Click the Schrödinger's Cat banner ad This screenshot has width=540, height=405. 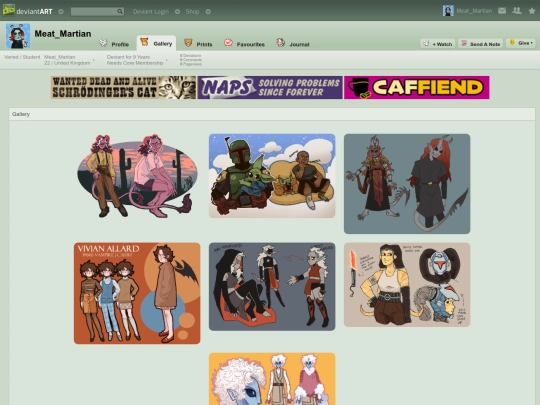coord(123,87)
